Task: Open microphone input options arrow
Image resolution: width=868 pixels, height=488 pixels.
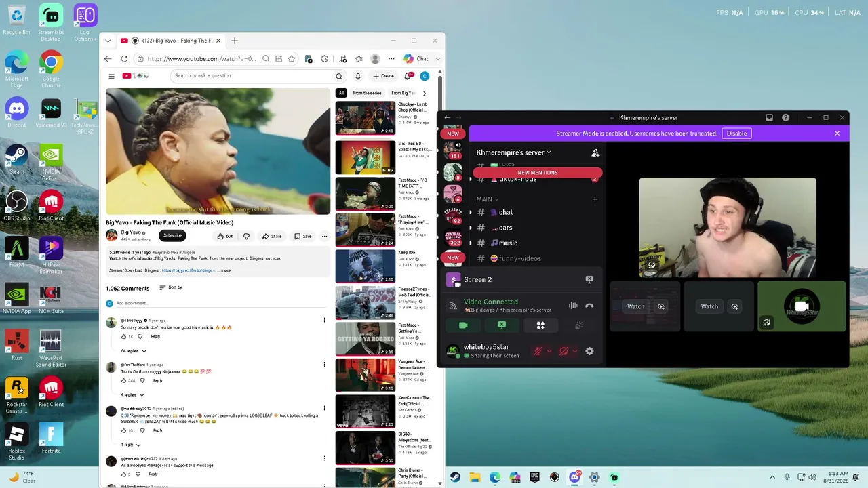Action: coord(549,351)
